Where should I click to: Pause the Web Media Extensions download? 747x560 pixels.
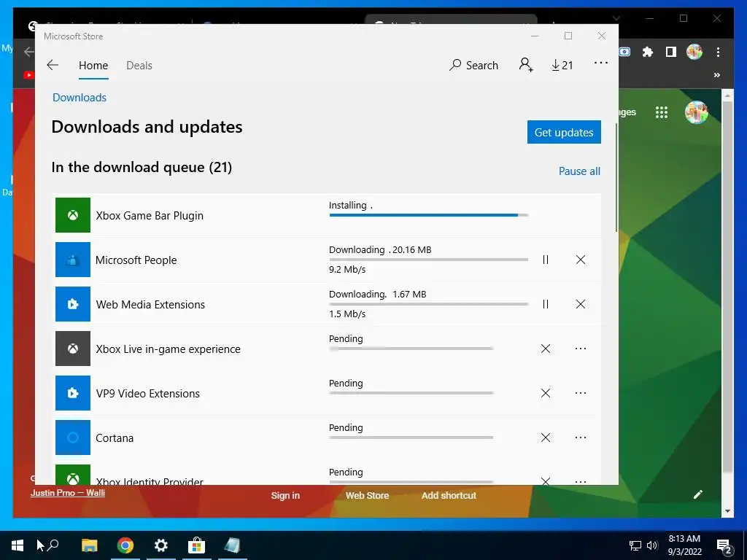(x=546, y=304)
